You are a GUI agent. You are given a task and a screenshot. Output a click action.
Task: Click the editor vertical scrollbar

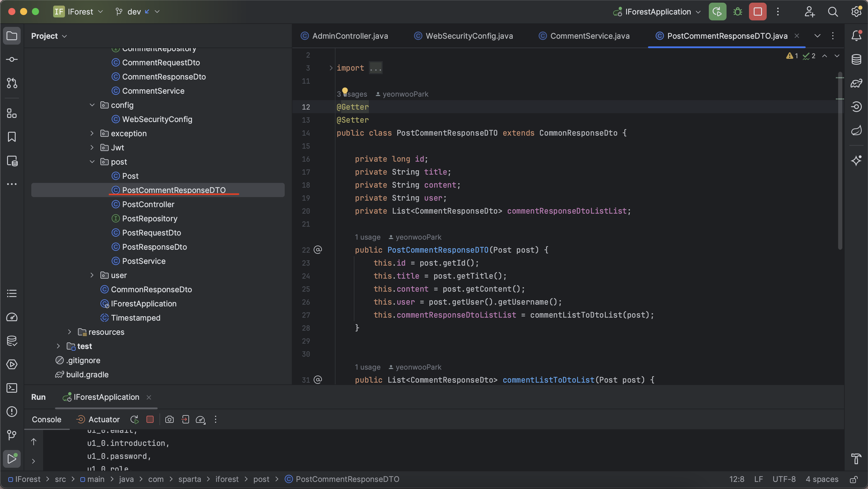[840, 162]
